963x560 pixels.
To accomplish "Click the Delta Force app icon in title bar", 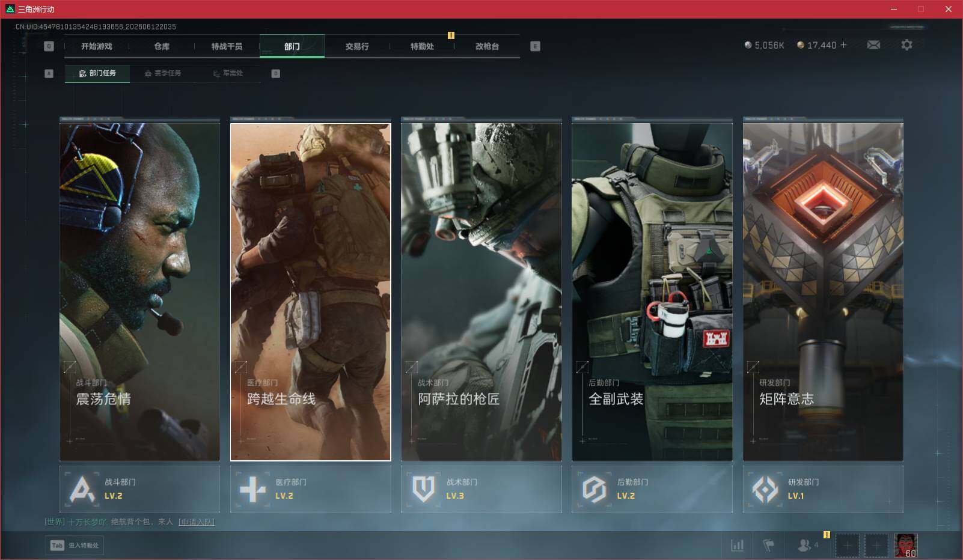I will click(10, 9).
